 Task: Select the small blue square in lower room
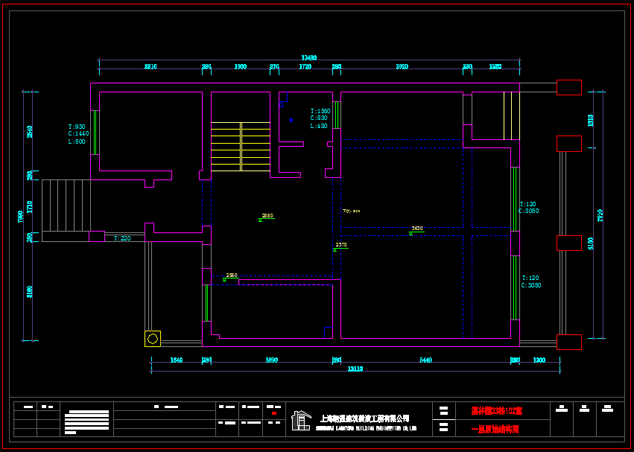(x=328, y=332)
